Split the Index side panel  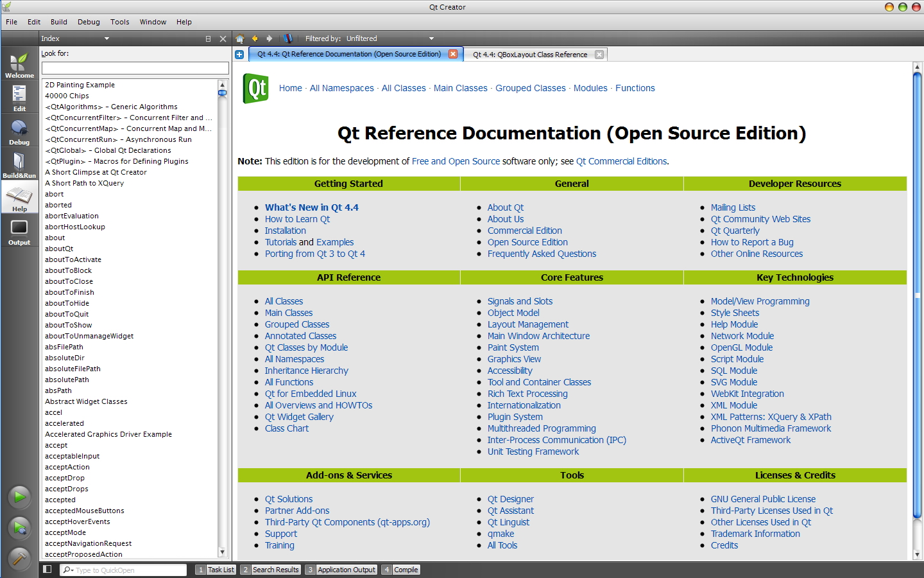click(208, 39)
